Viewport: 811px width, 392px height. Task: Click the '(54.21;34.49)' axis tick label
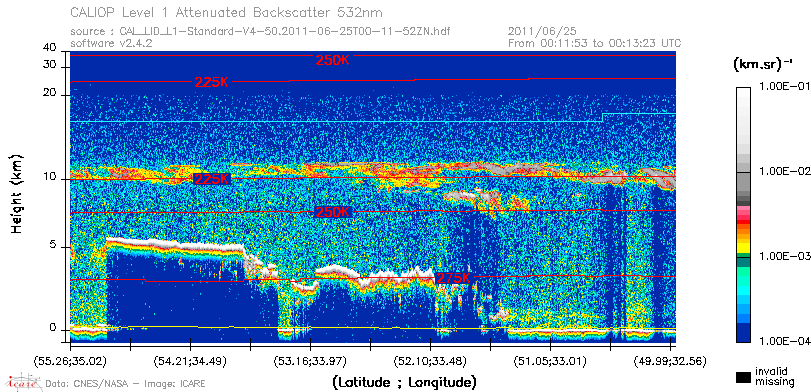click(190, 360)
